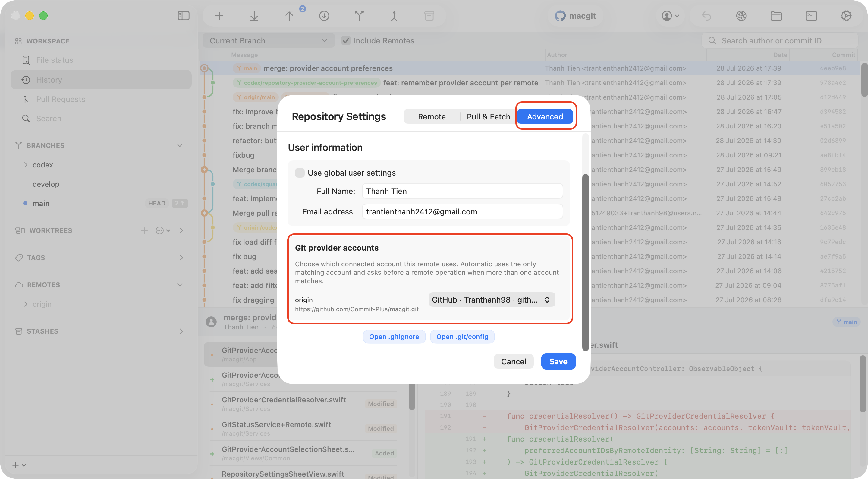Screen dimensions: 868x479
Task: Open repository folder icon in toolbar
Action: 776,16
